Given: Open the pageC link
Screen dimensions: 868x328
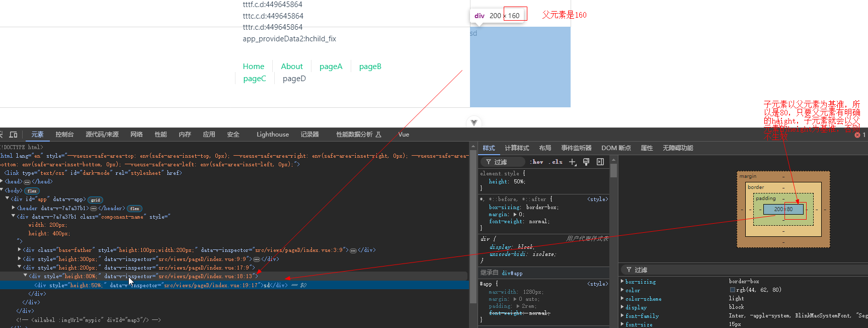Looking at the screenshot, I should tap(255, 79).
